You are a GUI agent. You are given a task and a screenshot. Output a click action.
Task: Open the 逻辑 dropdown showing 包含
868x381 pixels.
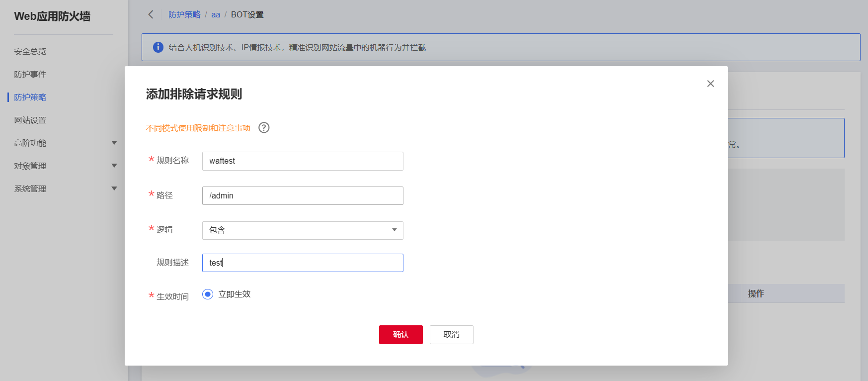[303, 230]
